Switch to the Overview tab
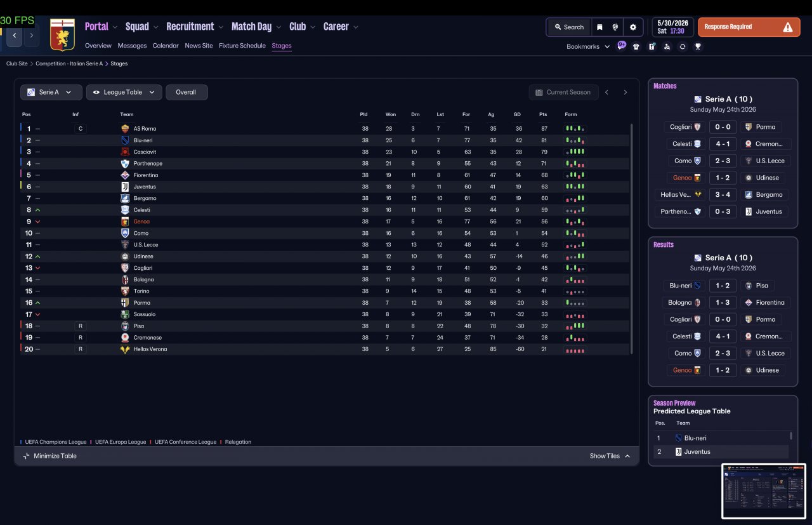The width and height of the screenshot is (812, 525). 98,46
